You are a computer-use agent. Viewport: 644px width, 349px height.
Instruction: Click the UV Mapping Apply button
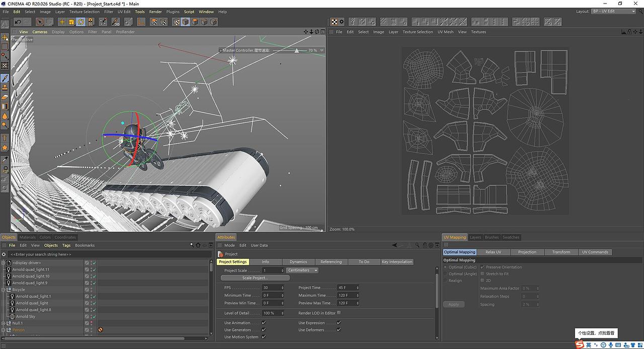[x=454, y=304]
